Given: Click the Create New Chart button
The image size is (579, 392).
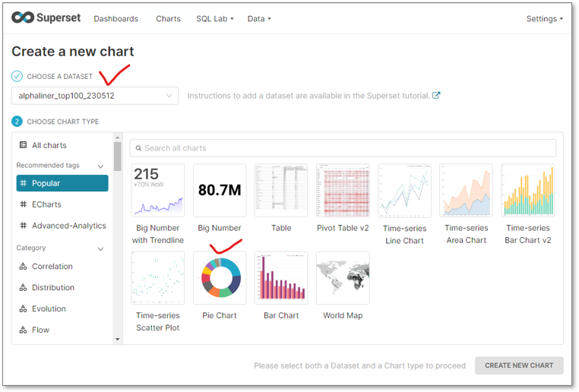Looking at the screenshot, I should pyautogui.click(x=519, y=365).
